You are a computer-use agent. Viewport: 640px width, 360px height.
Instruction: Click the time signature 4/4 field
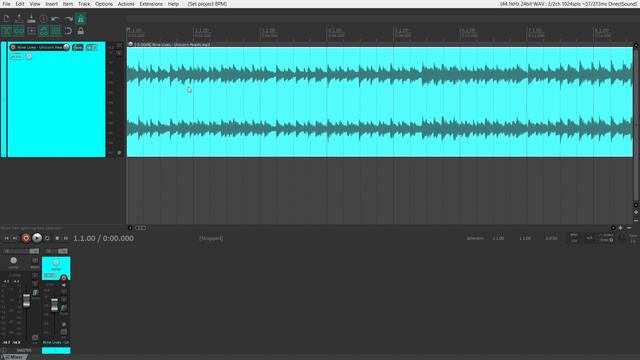coord(589,238)
